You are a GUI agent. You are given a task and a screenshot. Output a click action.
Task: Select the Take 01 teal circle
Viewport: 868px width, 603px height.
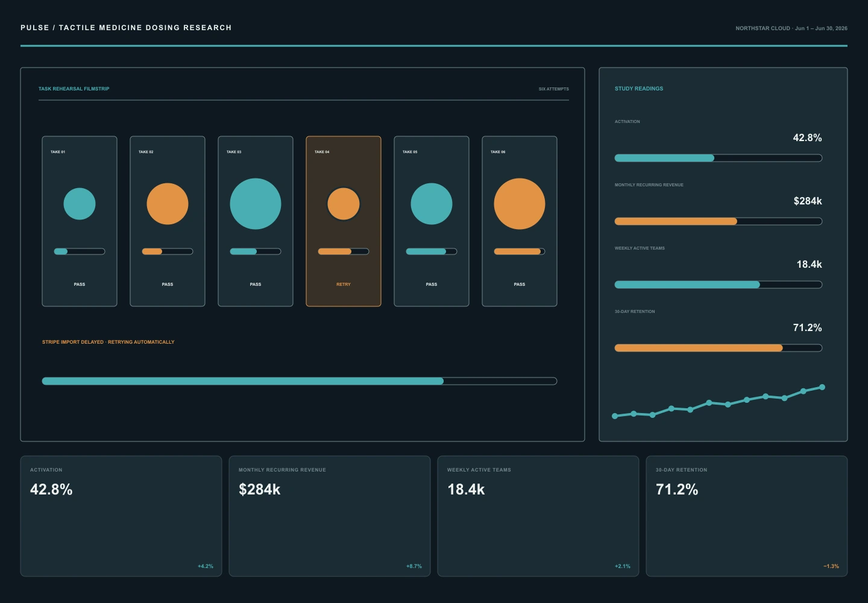pos(80,204)
